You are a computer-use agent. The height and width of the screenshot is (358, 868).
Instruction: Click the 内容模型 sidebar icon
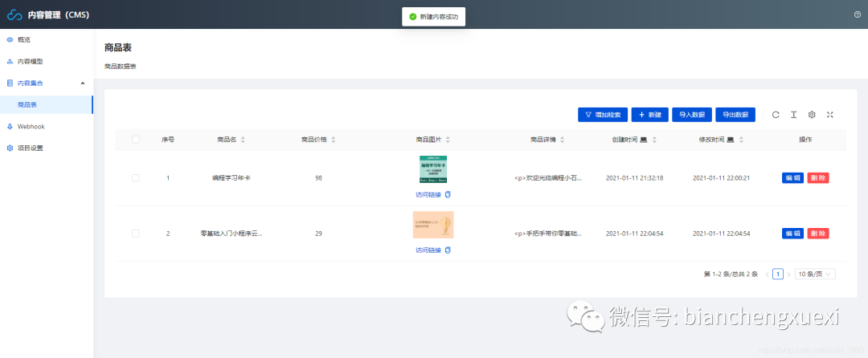pyautogui.click(x=10, y=61)
